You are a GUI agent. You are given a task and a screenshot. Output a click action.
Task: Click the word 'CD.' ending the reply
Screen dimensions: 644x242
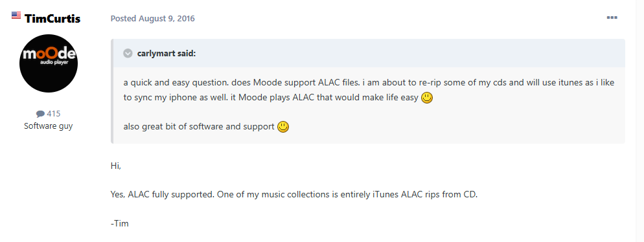point(470,195)
